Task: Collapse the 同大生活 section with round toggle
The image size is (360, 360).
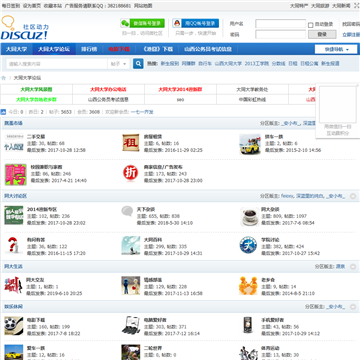Action: coord(353,267)
